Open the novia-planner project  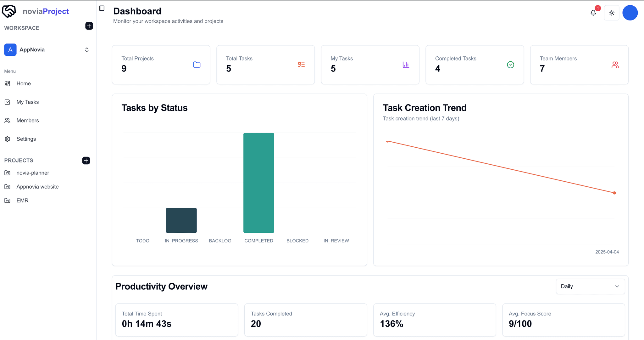(33, 173)
